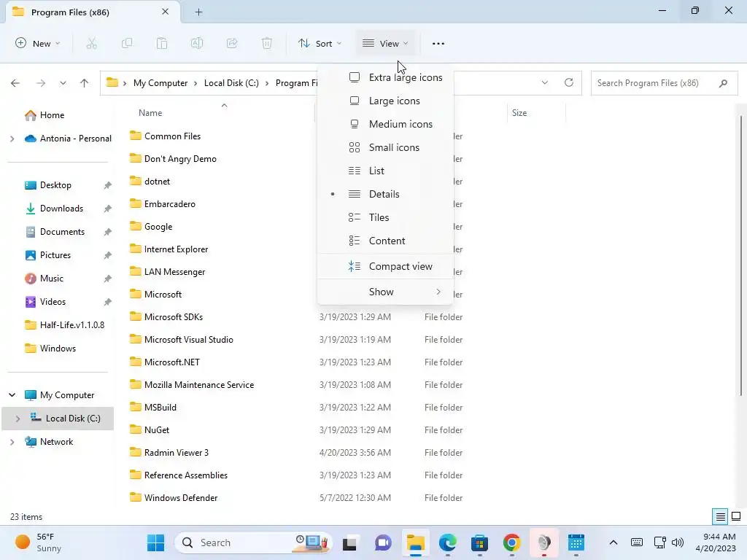Expand Network tree node
Image resolution: width=747 pixels, height=560 pixels.
pyautogui.click(x=12, y=442)
